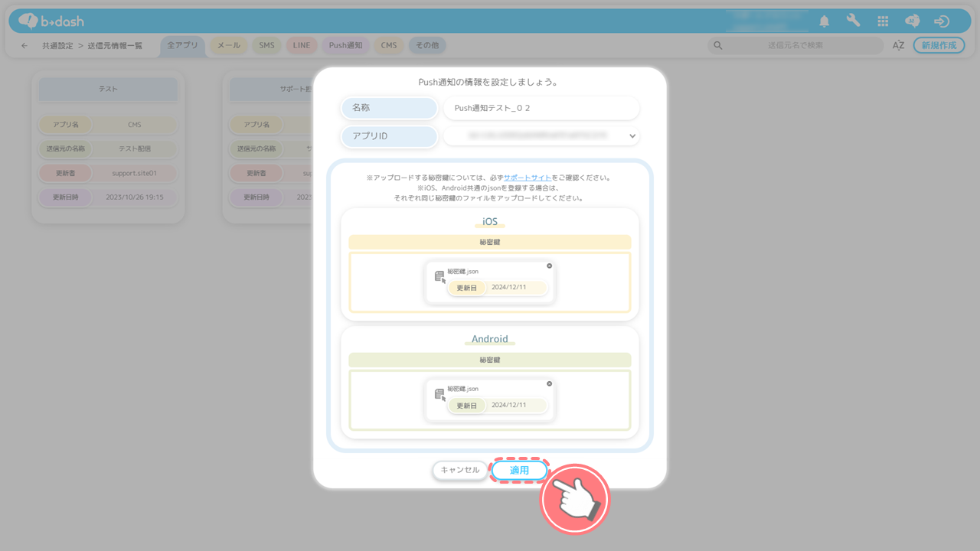Viewport: 980px width, 551px height.
Task: Remove the iOS secret key file
Action: (x=549, y=266)
